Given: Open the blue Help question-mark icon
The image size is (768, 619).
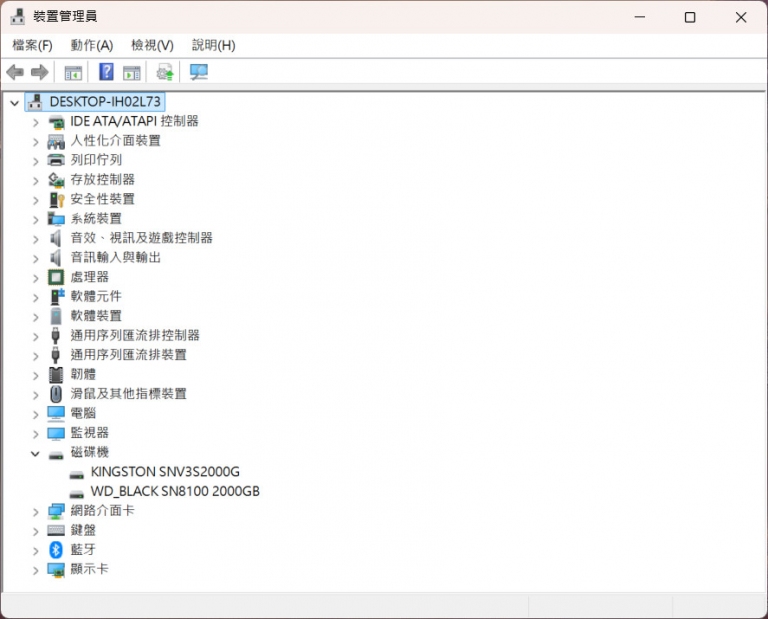Looking at the screenshot, I should point(106,72).
